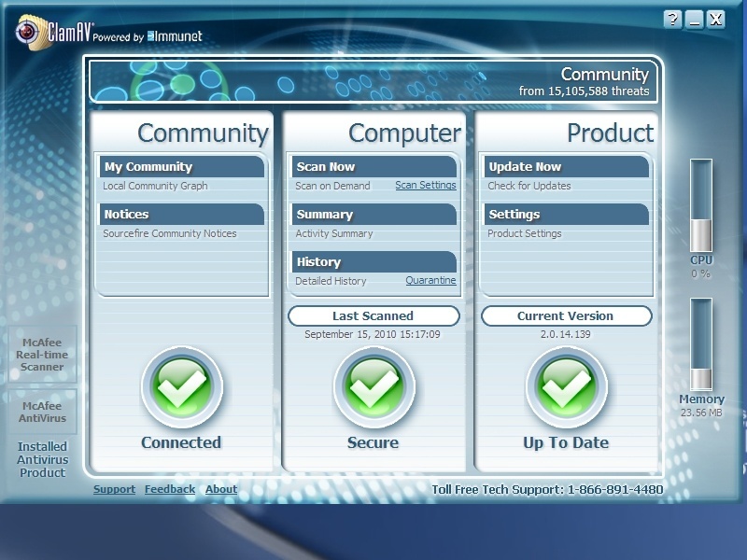Image resolution: width=747 pixels, height=560 pixels.
Task: Click the Installed Antivirus Product label
Action: click(x=42, y=459)
